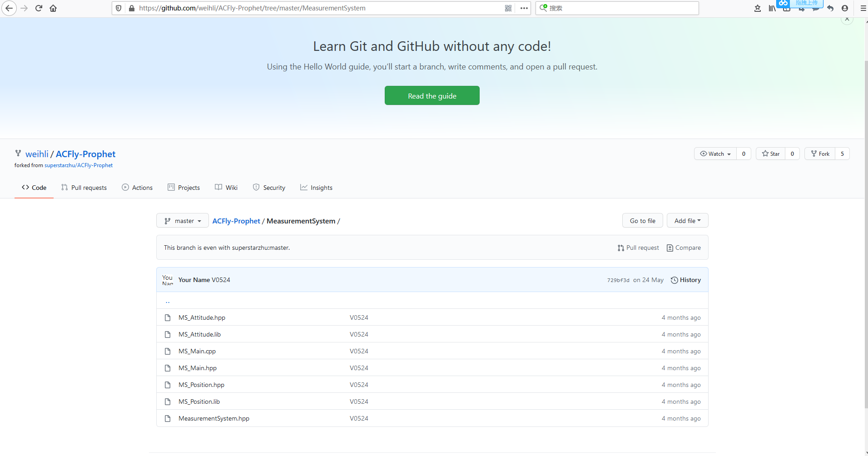
Task: Switch to the Insights tab
Action: (316, 188)
